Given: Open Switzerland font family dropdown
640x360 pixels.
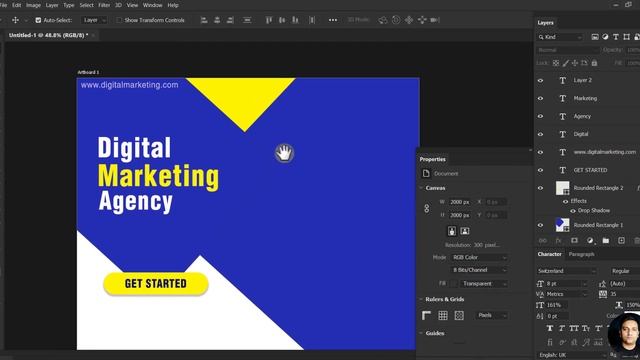Looking at the screenshot, I should click(567, 271).
